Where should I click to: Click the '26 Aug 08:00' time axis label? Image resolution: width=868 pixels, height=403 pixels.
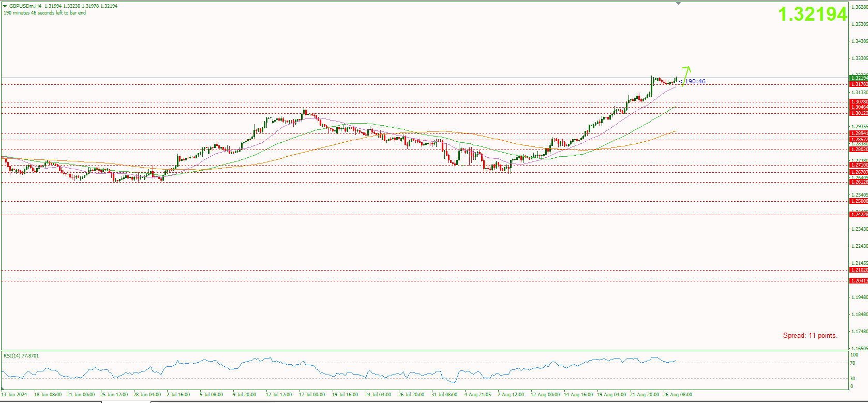point(678,395)
